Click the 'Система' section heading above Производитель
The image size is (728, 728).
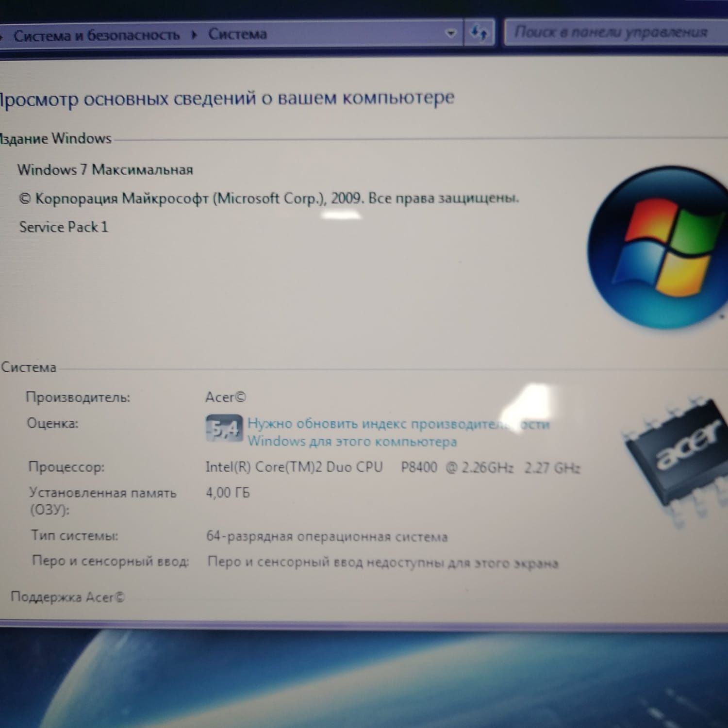pos(29,367)
